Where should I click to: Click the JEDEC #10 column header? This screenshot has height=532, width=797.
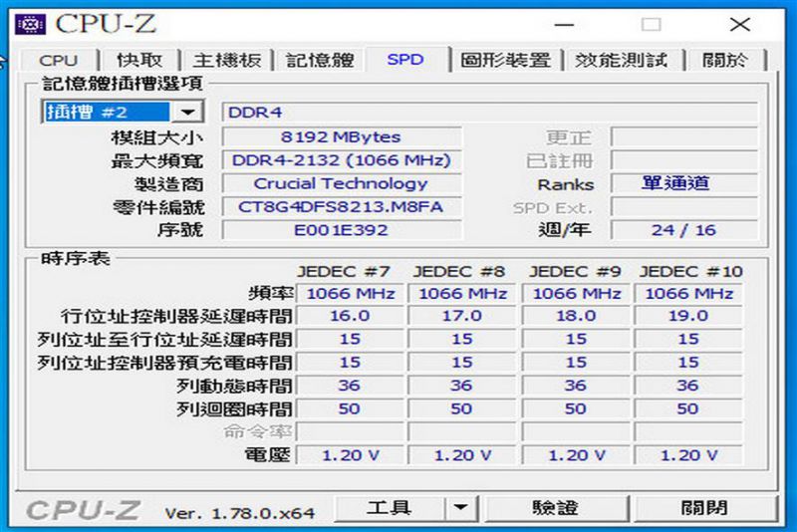point(691,271)
